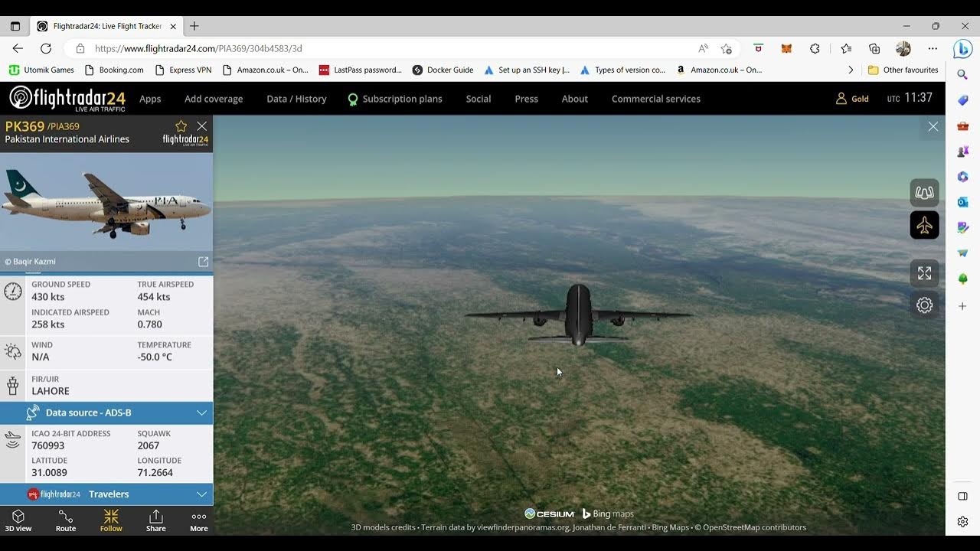980x551 pixels.
Task: Expand the Travelers section
Action: pos(106,494)
